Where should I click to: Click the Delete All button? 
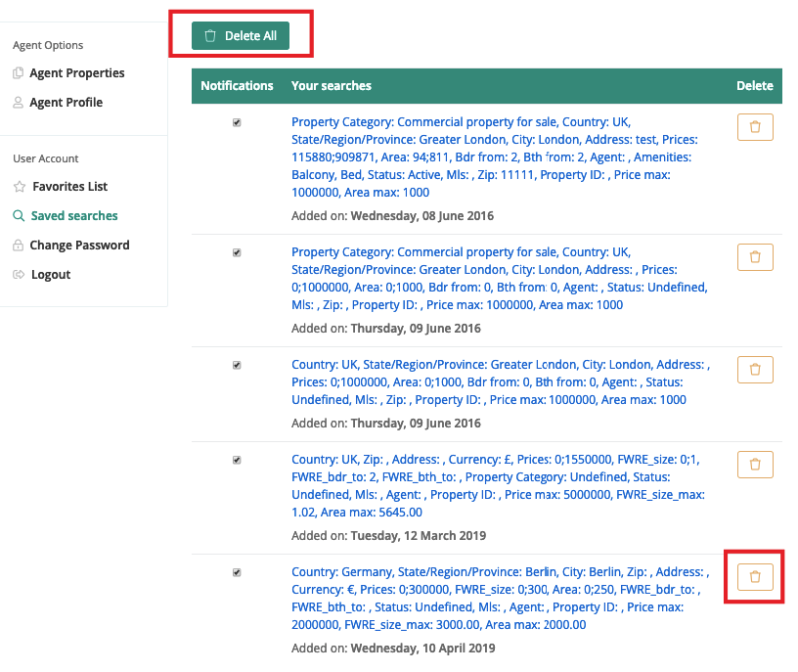(241, 36)
